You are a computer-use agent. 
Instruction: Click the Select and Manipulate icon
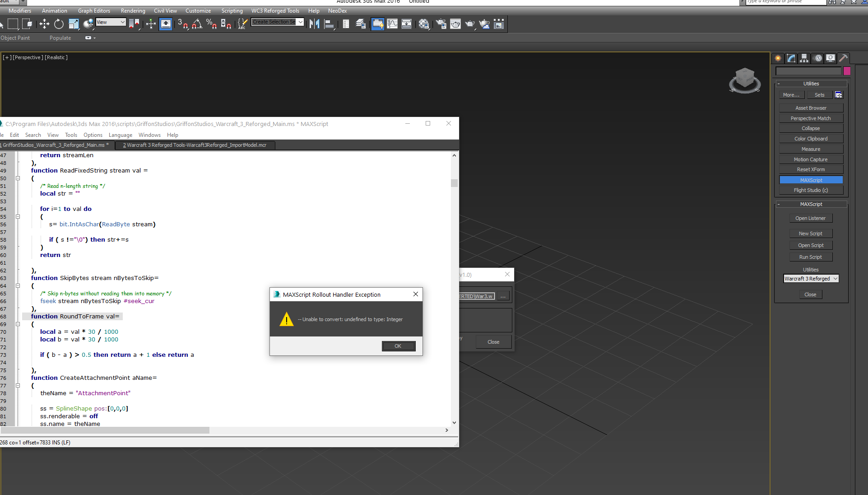tap(151, 24)
